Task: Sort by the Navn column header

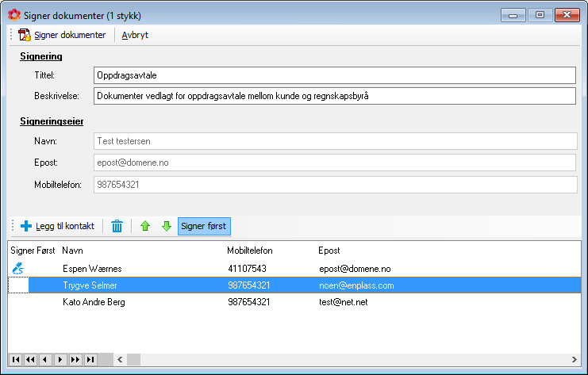Action: [x=72, y=251]
